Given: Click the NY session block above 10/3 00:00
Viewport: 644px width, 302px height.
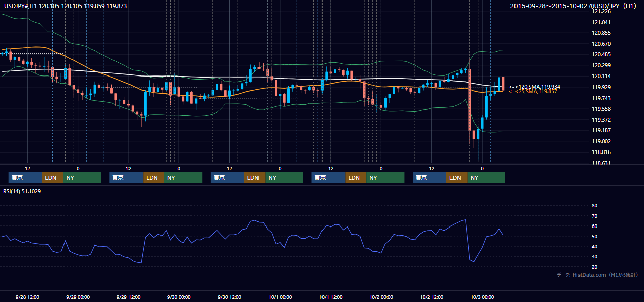Looking at the screenshot, I should tap(486, 178).
